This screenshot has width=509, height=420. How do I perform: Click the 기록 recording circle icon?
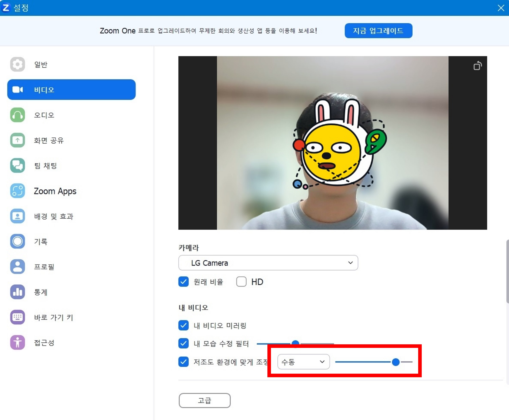[17, 241]
